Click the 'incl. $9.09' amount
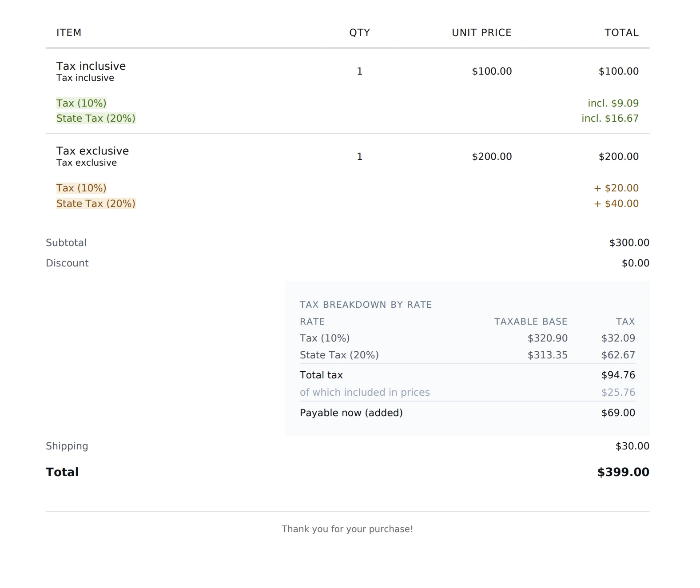 point(613,103)
